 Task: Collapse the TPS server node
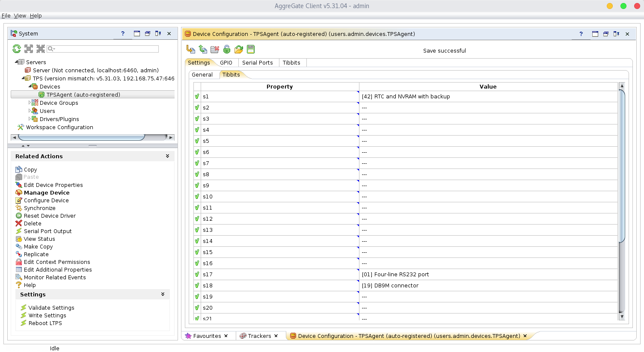(23, 78)
